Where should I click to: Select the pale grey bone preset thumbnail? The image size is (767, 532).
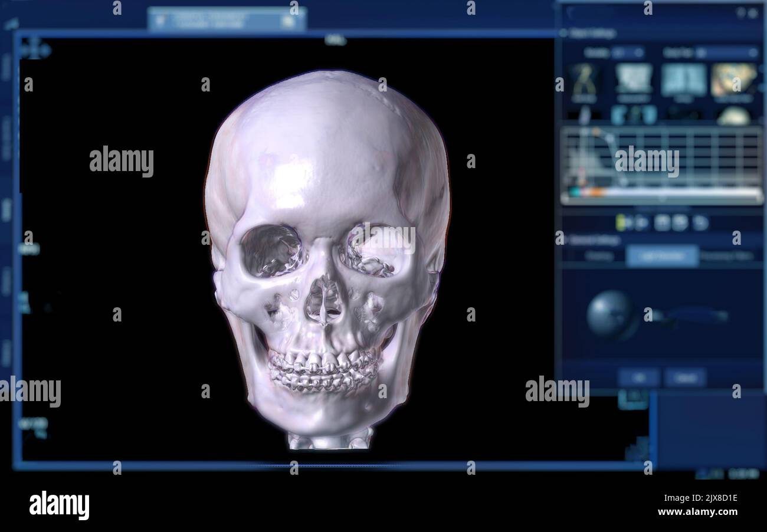pos(634,79)
